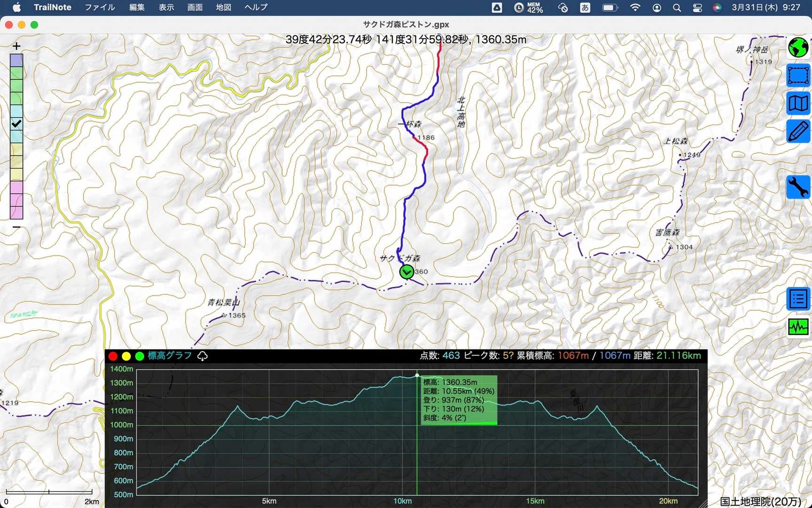Click the green globe icon

798,48
